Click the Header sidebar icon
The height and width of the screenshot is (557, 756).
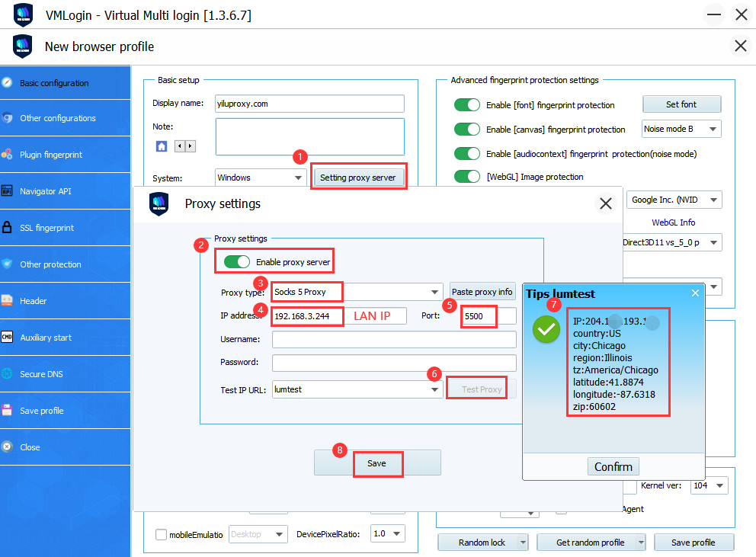coord(7,300)
